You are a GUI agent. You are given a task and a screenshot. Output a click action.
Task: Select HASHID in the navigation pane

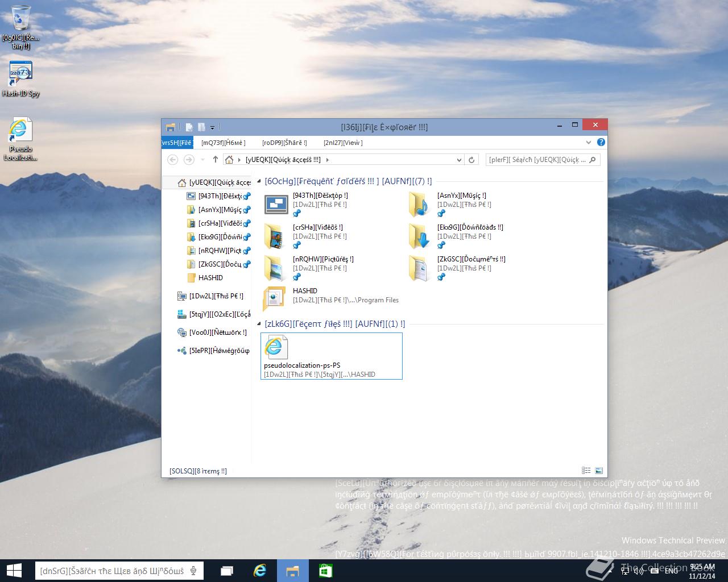(205, 278)
